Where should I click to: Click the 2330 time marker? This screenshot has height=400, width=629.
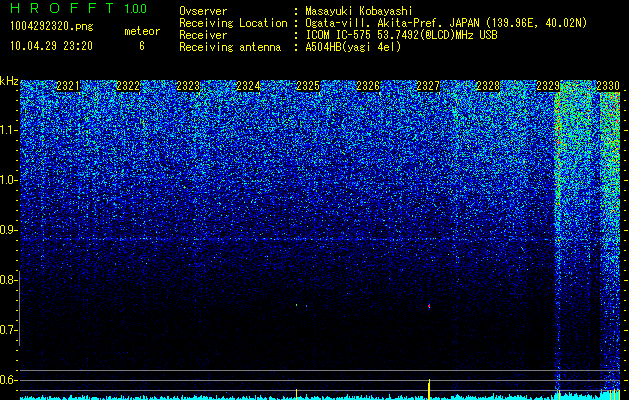[608, 86]
